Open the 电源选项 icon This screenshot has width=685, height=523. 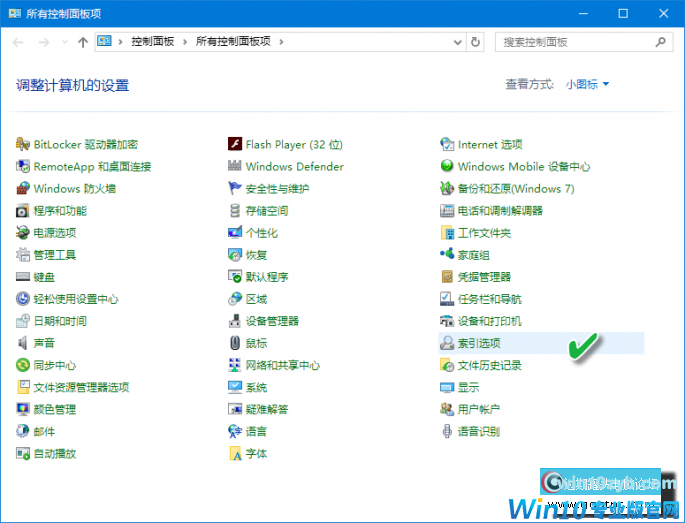(x=23, y=233)
